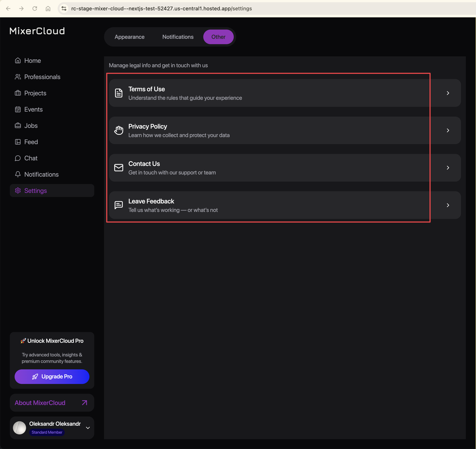Screen dimensions: 476x449
Task: Click the Home icon in sidebar
Action: coord(18,61)
